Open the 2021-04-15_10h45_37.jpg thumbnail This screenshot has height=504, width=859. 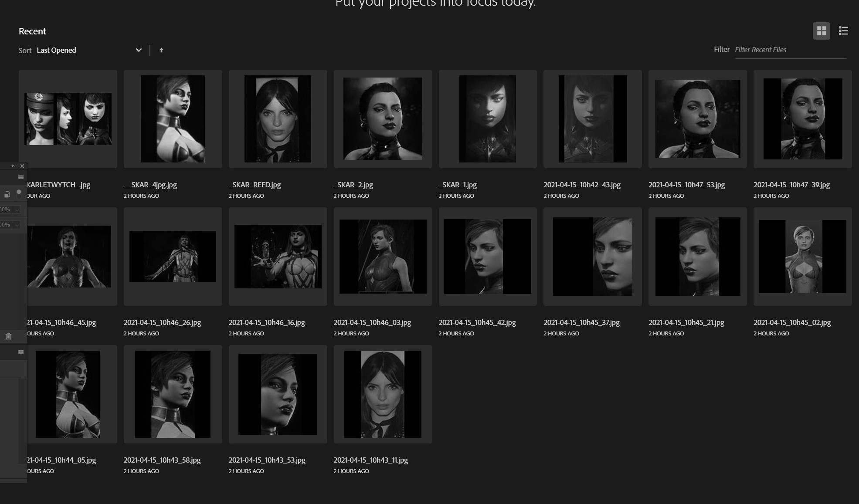click(593, 257)
